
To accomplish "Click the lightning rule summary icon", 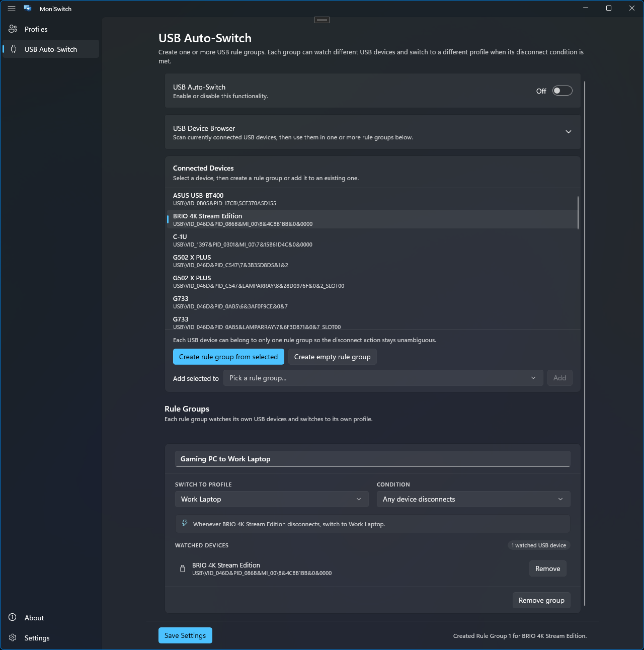I will (x=185, y=524).
